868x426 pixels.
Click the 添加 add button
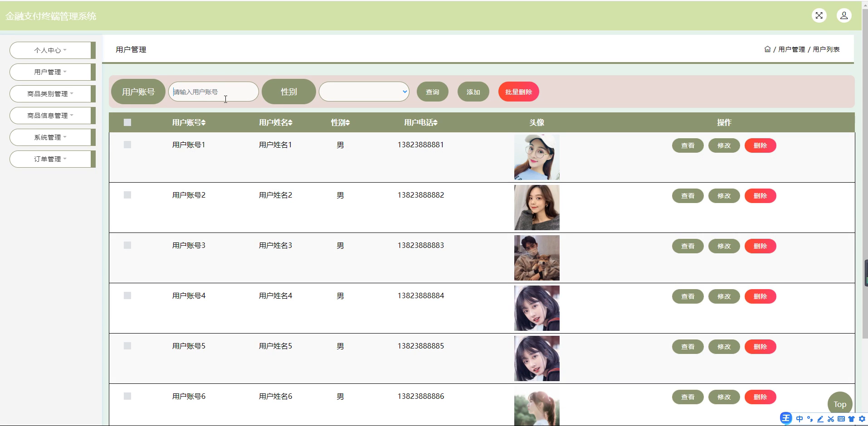coord(473,92)
